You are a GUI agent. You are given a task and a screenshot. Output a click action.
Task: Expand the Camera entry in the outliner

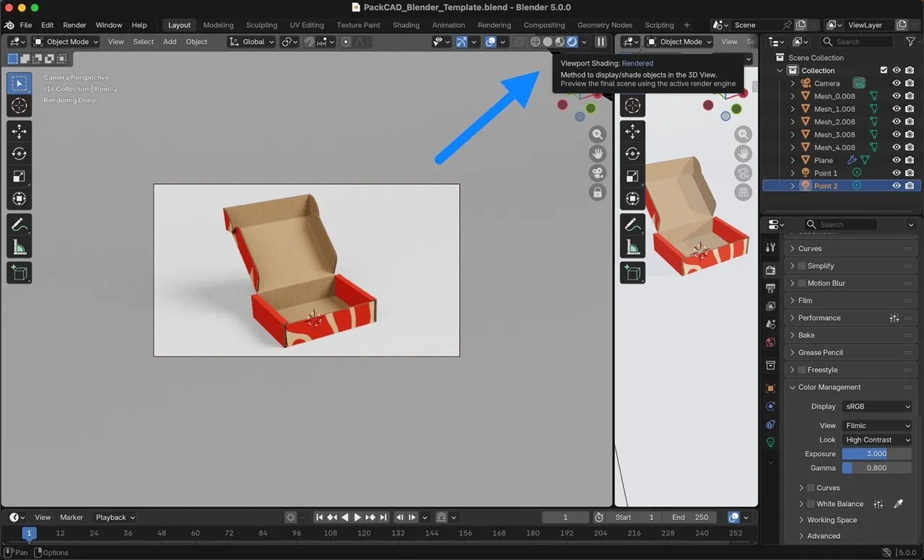tap(791, 83)
